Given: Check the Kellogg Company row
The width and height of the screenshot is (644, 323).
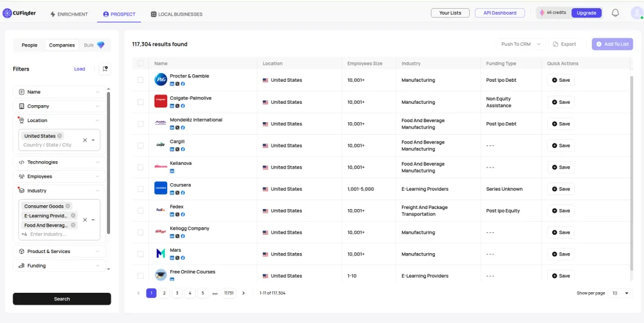Looking at the screenshot, I should click(140, 232).
